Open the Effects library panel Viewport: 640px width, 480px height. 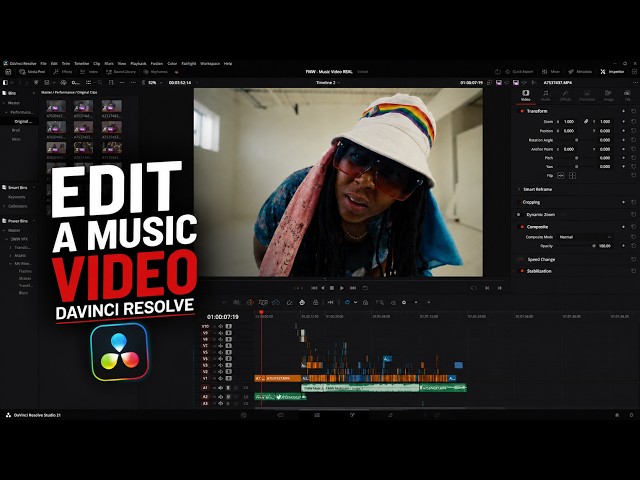63,72
